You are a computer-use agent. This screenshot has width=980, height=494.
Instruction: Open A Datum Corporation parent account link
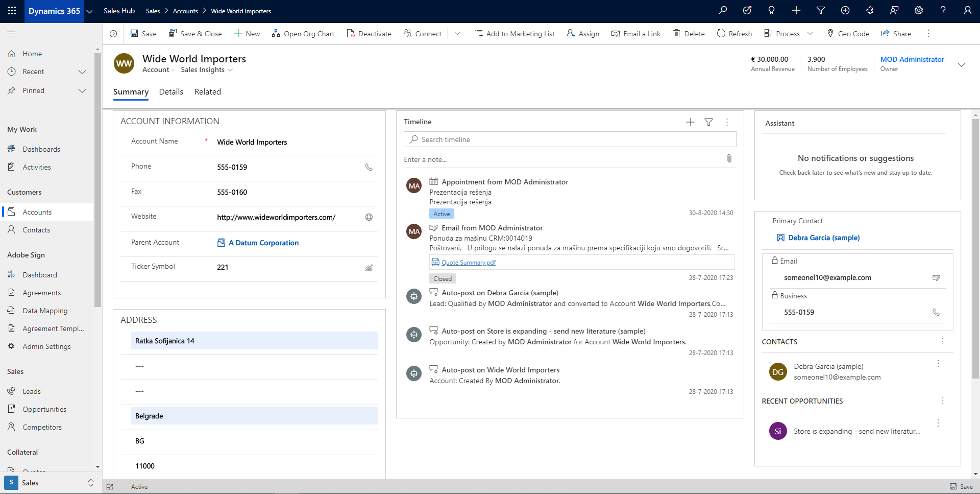(x=263, y=243)
